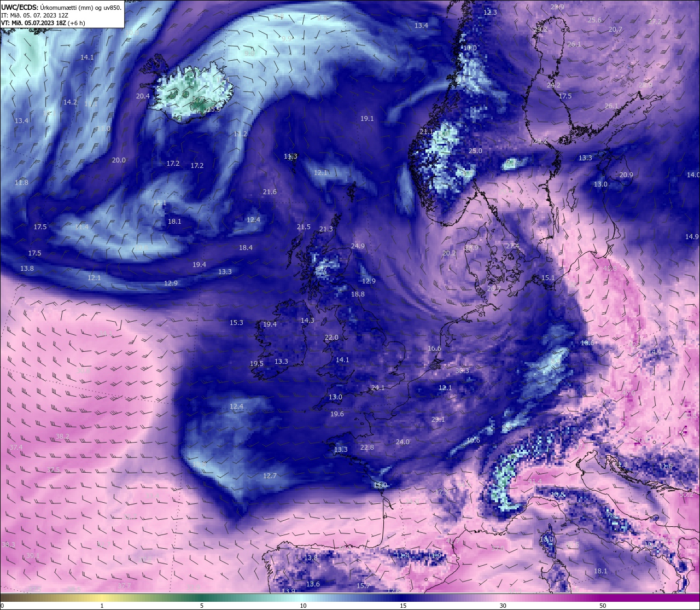Click the 13.6 value over Spain
This screenshot has width=700, height=610.
click(x=313, y=584)
